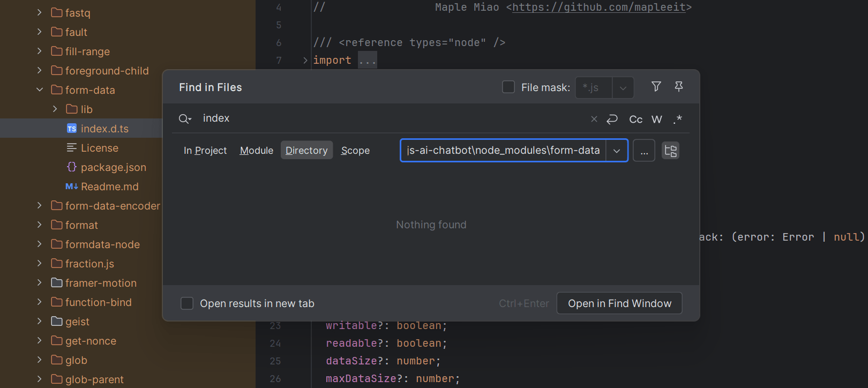Open search history magnifier icon
Screen dimensions: 868x388
pos(185,119)
